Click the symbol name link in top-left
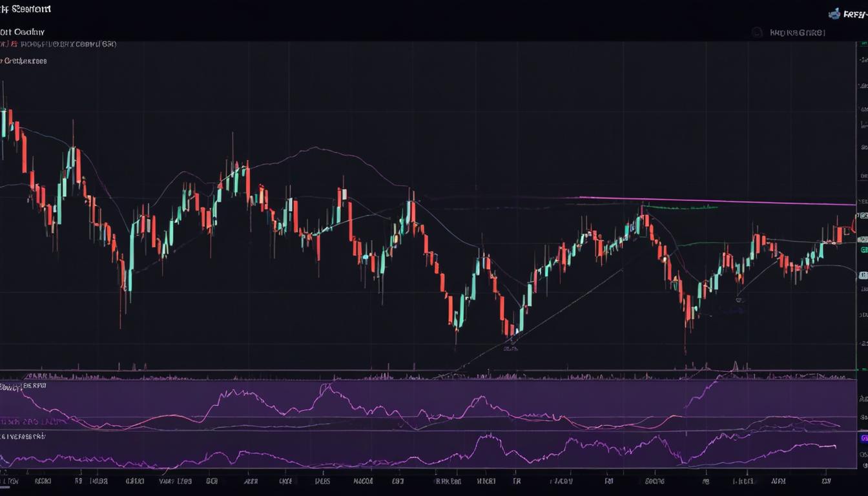 [x=23, y=31]
